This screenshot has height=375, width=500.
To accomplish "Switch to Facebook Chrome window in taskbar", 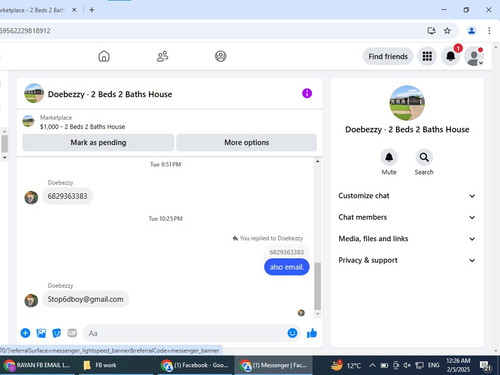I will (x=195, y=365).
